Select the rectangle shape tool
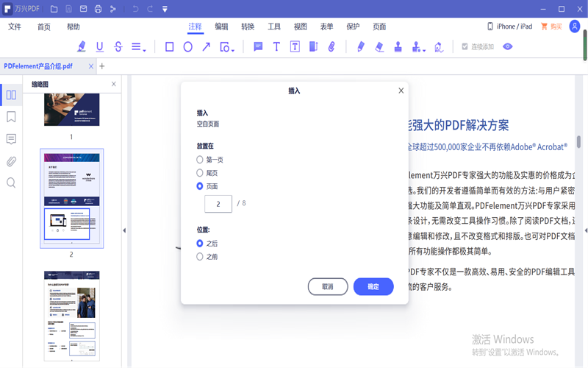588x368 pixels. click(169, 46)
